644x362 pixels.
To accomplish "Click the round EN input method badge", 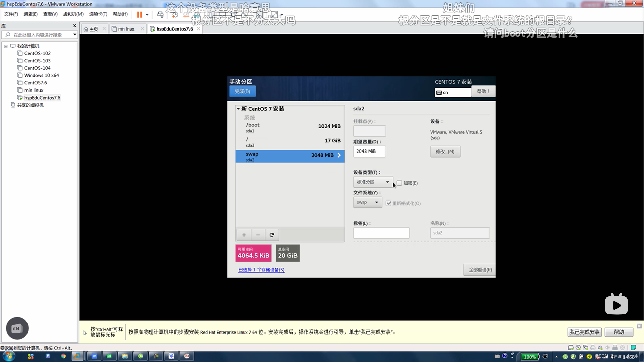I will pyautogui.click(x=17, y=328).
